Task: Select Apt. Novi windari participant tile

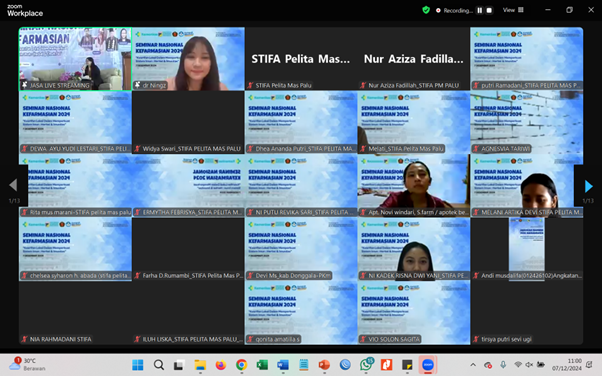Action: pos(413,186)
